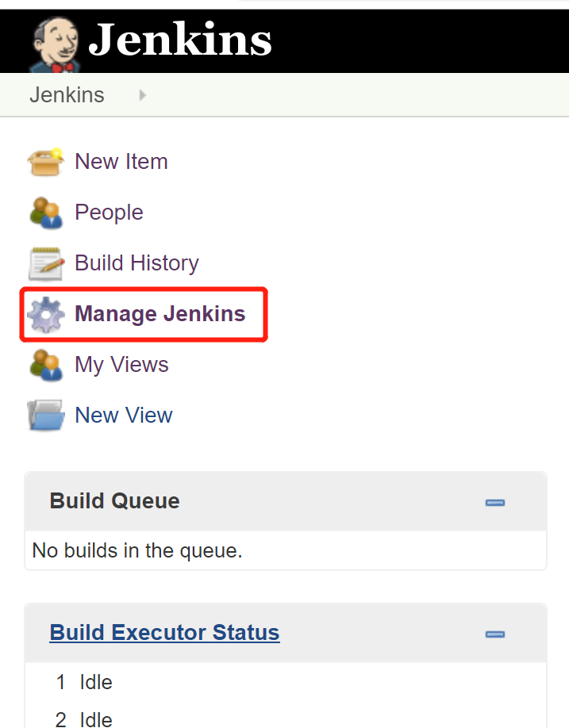Viewport: 569px width, 728px height.
Task: Select executor 1 Idle row
Action: click(285, 683)
